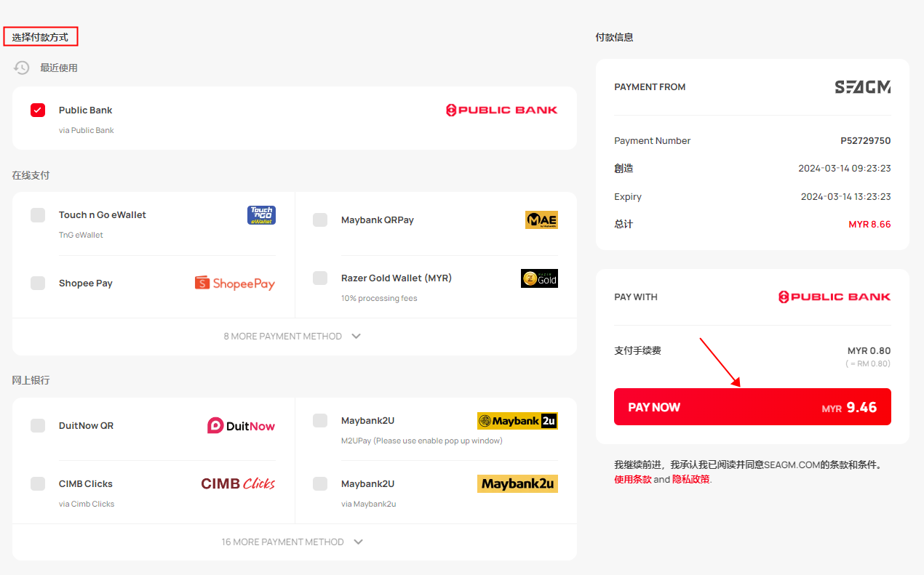Image resolution: width=924 pixels, height=575 pixels.
Task: Select the DuitNow QR checkbox
Action: tap(38, 425)
